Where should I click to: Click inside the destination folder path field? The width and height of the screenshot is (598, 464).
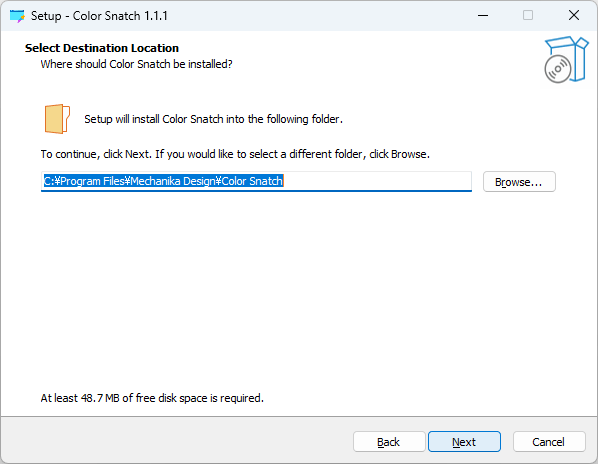[x=256, y=181]
